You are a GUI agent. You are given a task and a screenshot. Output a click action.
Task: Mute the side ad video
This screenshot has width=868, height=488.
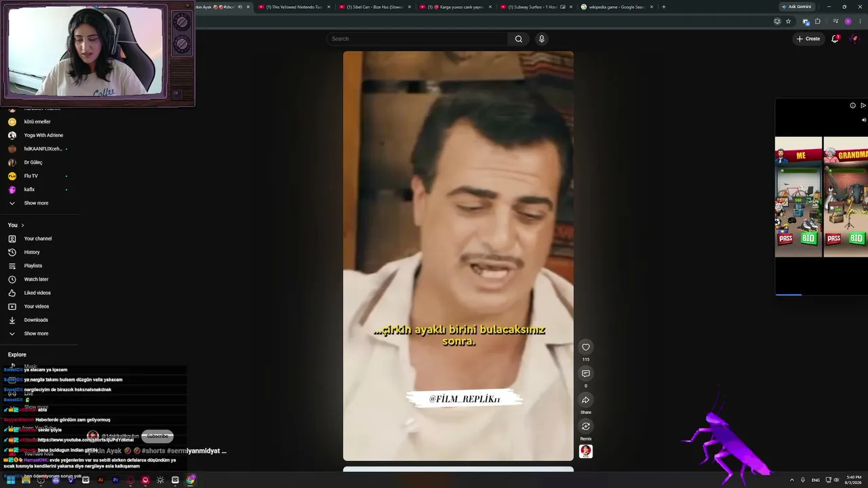tap(864, 120)
